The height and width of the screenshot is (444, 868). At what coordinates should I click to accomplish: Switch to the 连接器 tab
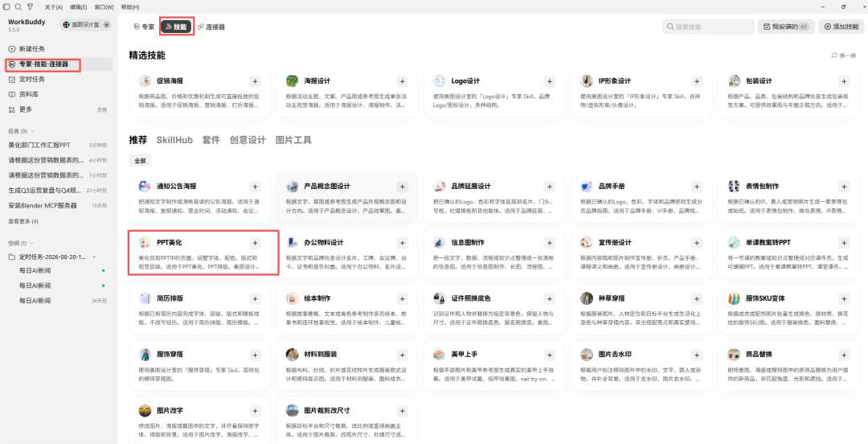[211, 27]
